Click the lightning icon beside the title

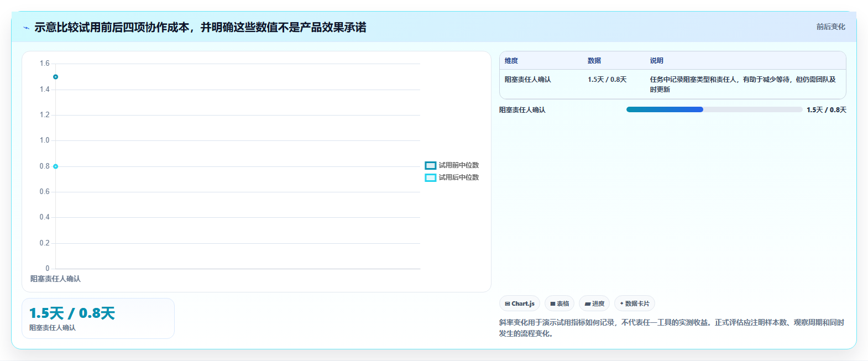coord(27,28)
